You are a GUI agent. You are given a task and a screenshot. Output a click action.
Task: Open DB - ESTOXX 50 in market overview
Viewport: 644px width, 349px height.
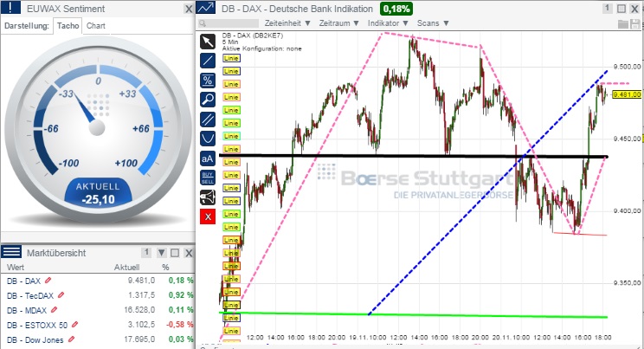(x=37, y=325)
